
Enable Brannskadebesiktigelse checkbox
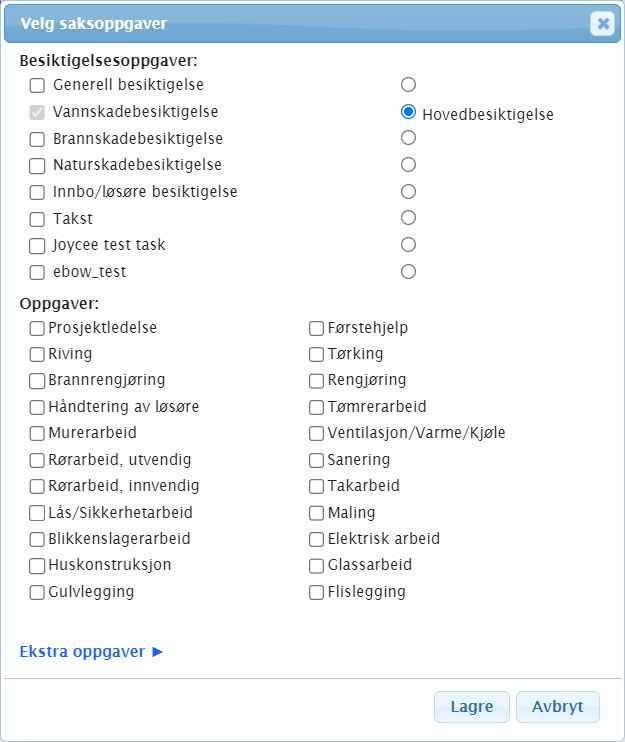pyautogui.click(x=37, y=139)
